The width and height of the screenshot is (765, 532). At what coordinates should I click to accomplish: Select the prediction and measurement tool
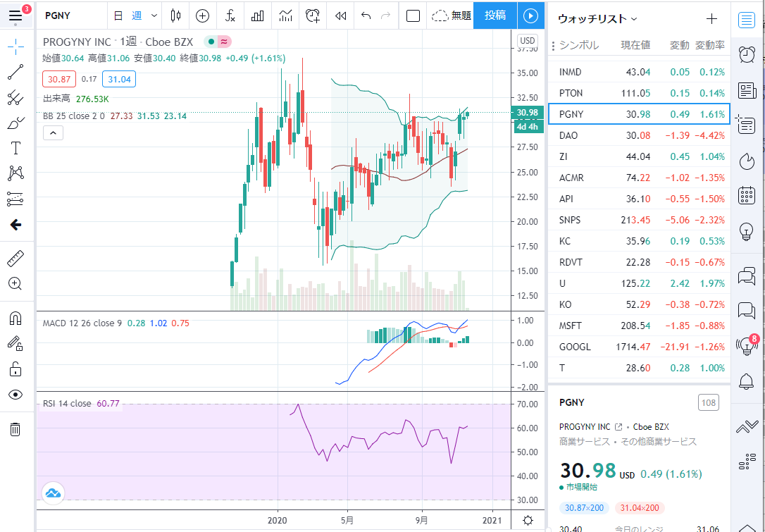point(15,199)
